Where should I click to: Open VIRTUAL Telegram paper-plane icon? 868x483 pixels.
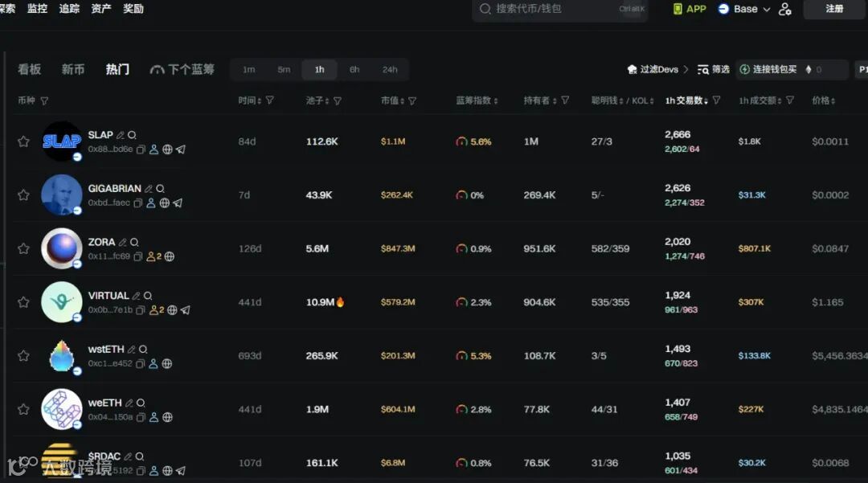tap(186, 310)
